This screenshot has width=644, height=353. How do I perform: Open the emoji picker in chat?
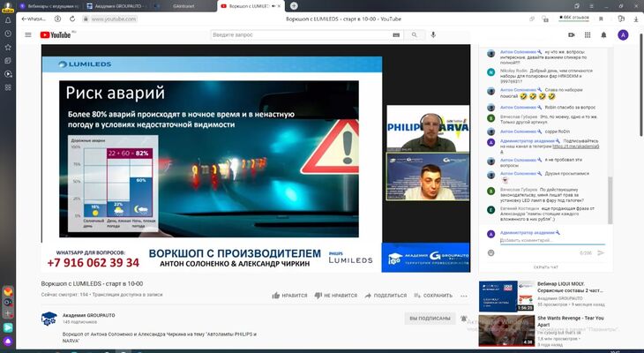pos(490,252)
